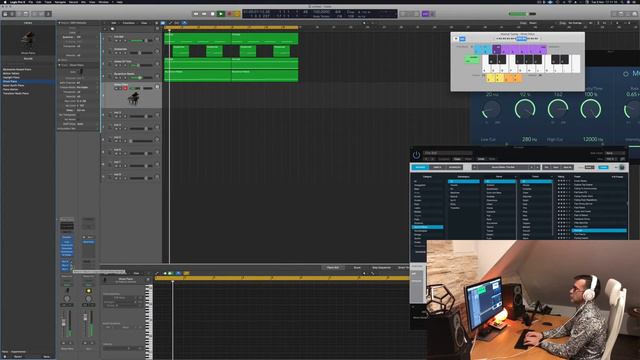Click Save at bottom of Library
Screen dimensions: 640x360
coord(47,357)
